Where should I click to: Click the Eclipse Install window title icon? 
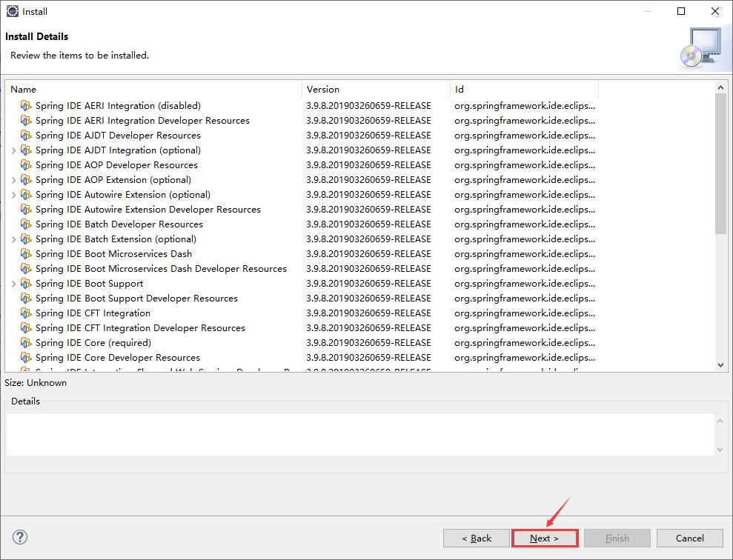click(12, 11)
